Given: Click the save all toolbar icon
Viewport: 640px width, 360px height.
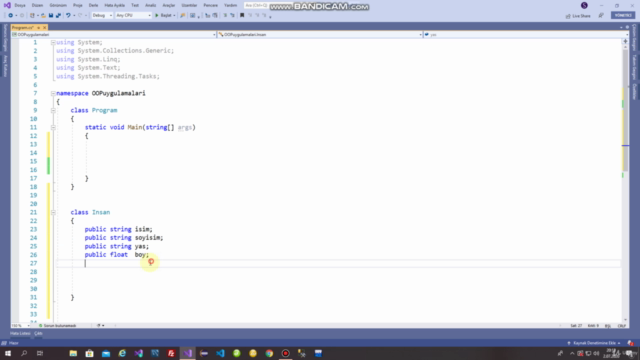Looking at the screenshot, I should click(x=58, y=16).
